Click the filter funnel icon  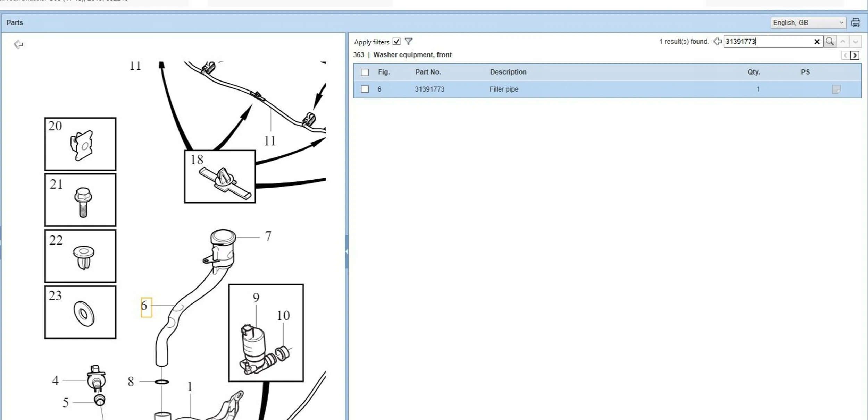tap(409, 42)
